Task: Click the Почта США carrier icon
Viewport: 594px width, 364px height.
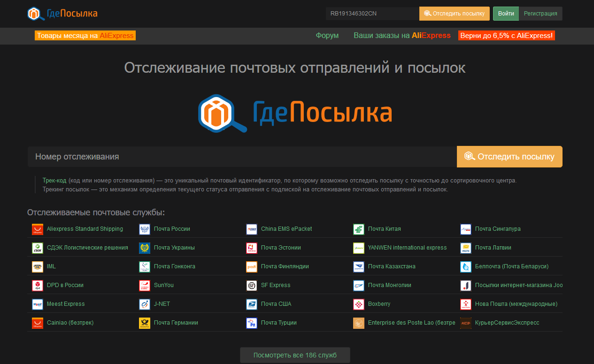Action: tap(252, 304)
